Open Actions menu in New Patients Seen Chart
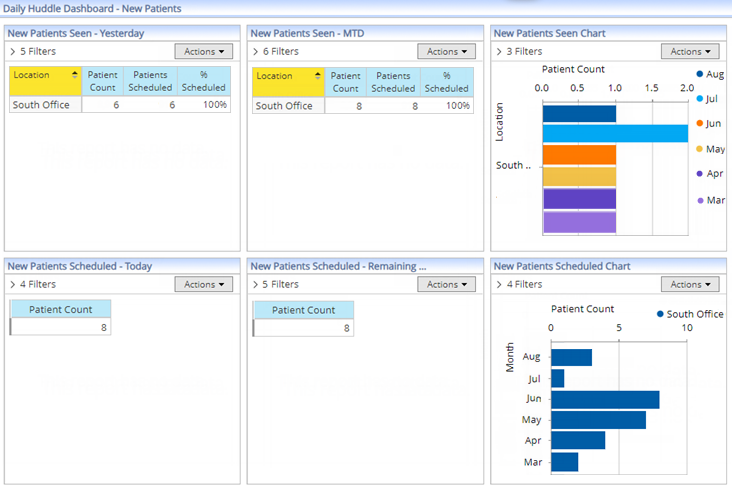 [689, 51]
